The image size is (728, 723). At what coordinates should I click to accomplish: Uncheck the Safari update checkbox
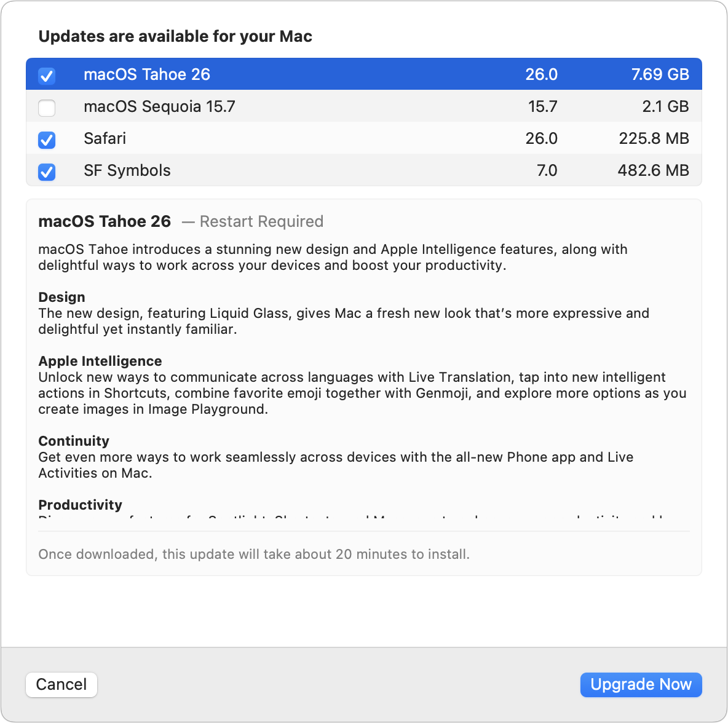pos(47,140)
